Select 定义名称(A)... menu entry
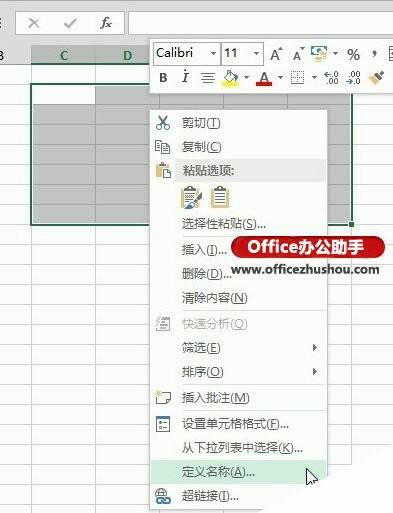Screen dimensions: 393x513 pos(238,472)
